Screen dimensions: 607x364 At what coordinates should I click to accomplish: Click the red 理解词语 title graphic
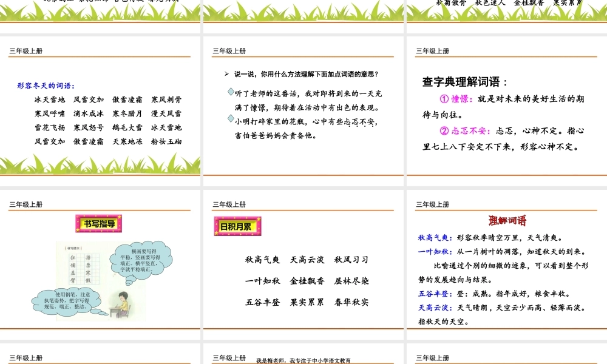pyautogui.click(x=507, y=220)
